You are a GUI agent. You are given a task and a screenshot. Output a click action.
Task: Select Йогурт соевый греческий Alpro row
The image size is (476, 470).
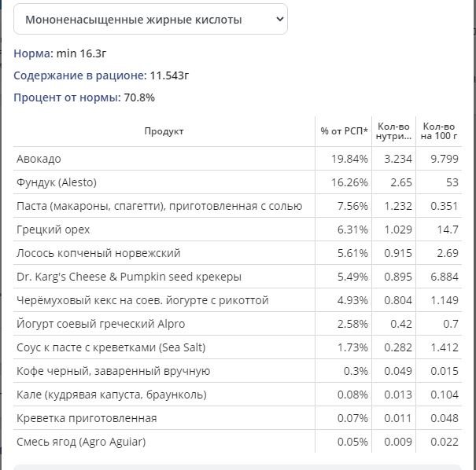pos(238,324)
